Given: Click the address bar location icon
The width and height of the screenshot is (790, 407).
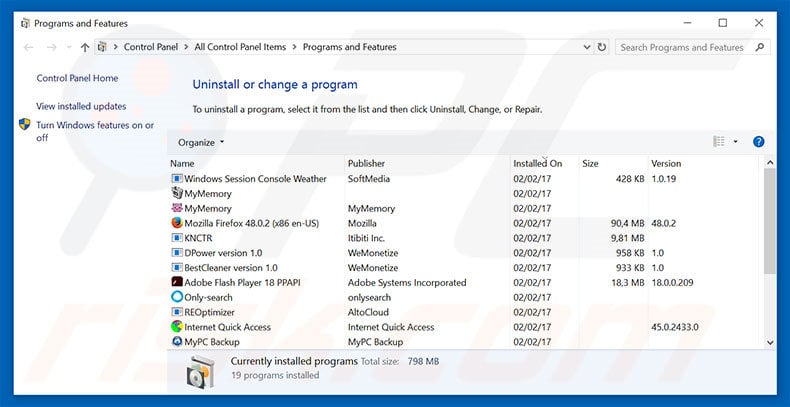Looking at the screenshot, I should tap(102, 47).
